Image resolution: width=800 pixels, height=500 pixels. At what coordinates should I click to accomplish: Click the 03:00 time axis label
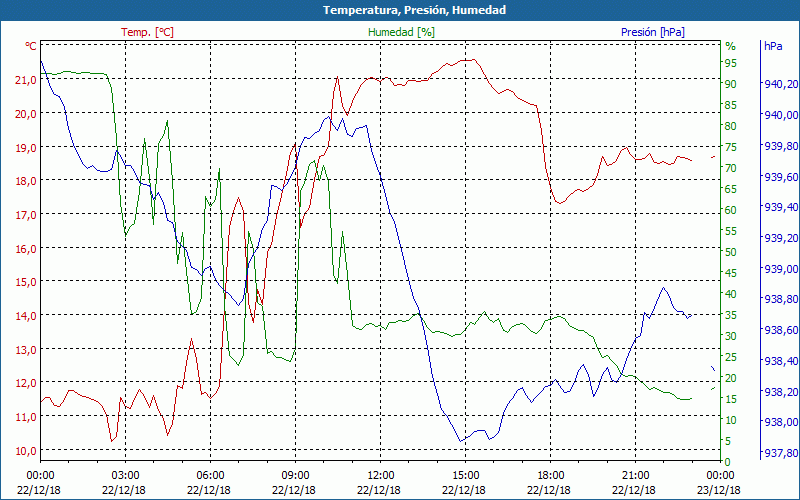pos(124,476)
